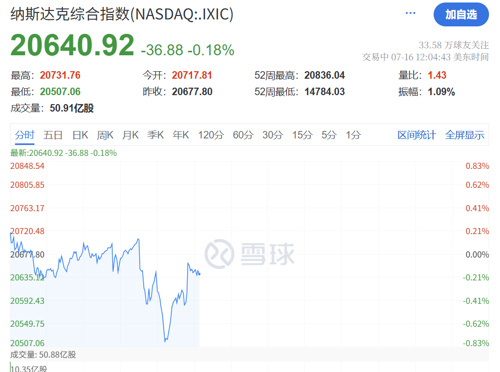This screenshot has width=500, height=372.
Task: Select the 15分 interval tab
Action: pyautogui.click(x=302, y=135)
